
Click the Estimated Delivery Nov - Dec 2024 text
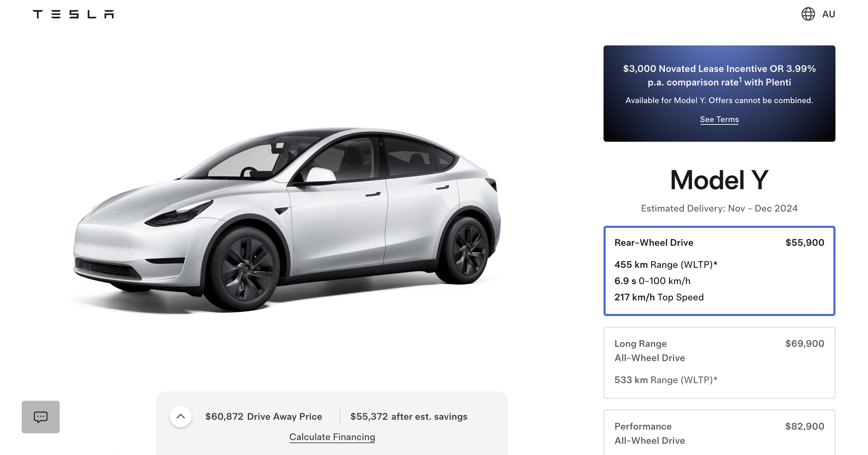coord(719,208)
